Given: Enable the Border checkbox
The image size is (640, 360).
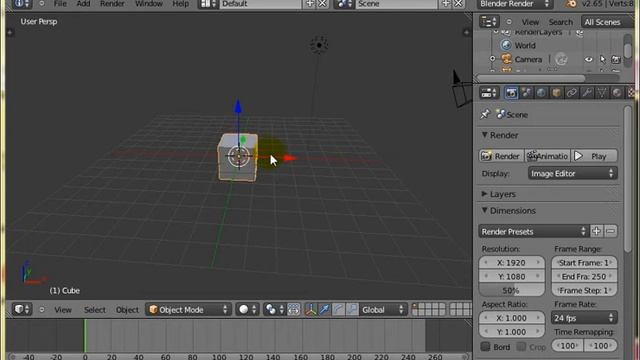Looking at the screenshot, I should point(485,347).
